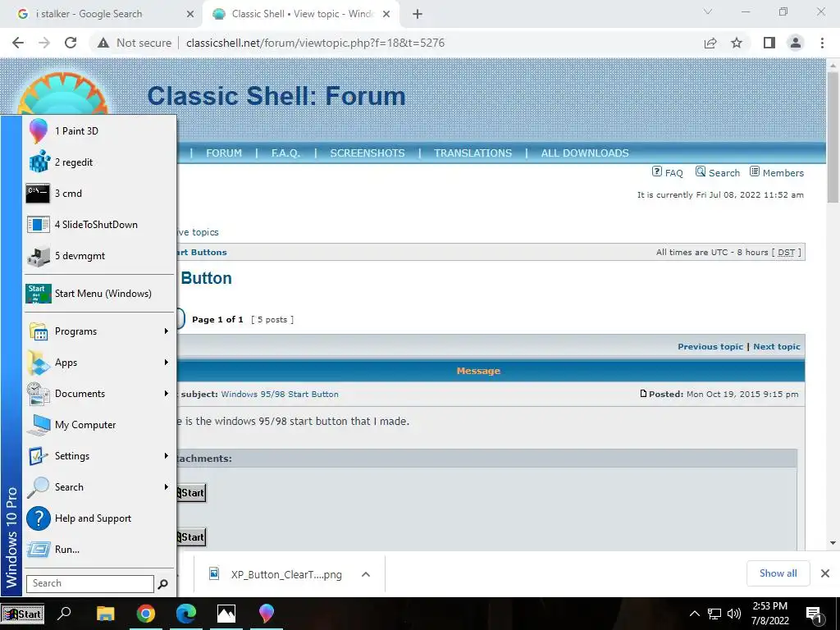Expand the Programs submenu arrow

(x=167, y=331)
